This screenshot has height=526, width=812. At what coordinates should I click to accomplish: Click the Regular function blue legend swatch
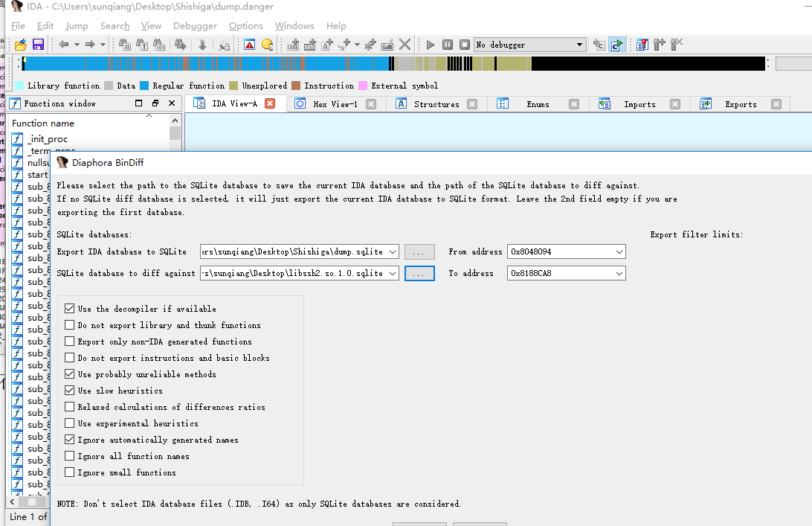click(144, 86)
